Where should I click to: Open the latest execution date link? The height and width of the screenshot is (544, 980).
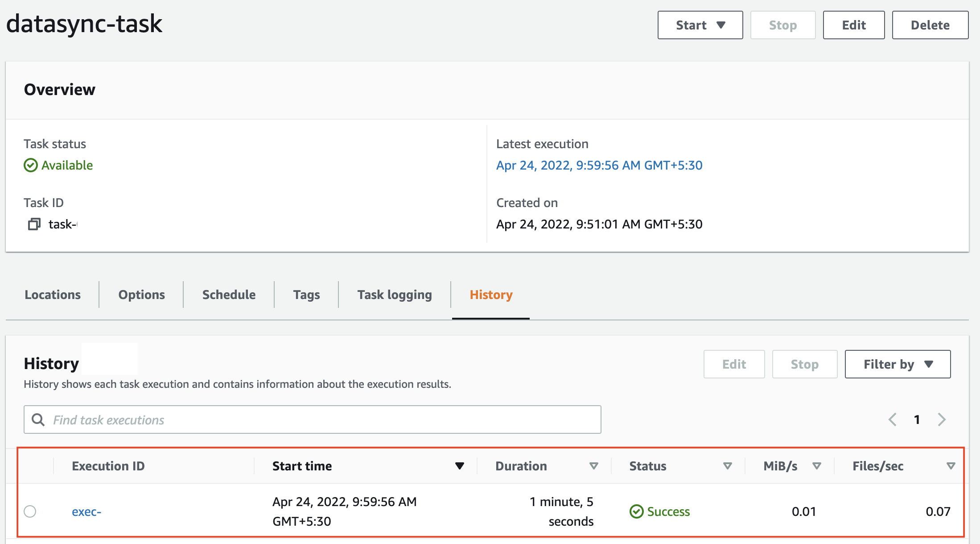point(599,165)
